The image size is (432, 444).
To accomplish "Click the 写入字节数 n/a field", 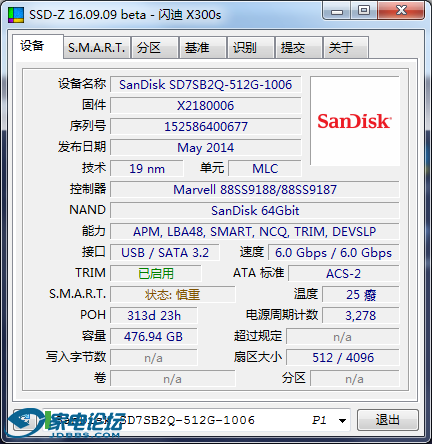I will [154, 358].
